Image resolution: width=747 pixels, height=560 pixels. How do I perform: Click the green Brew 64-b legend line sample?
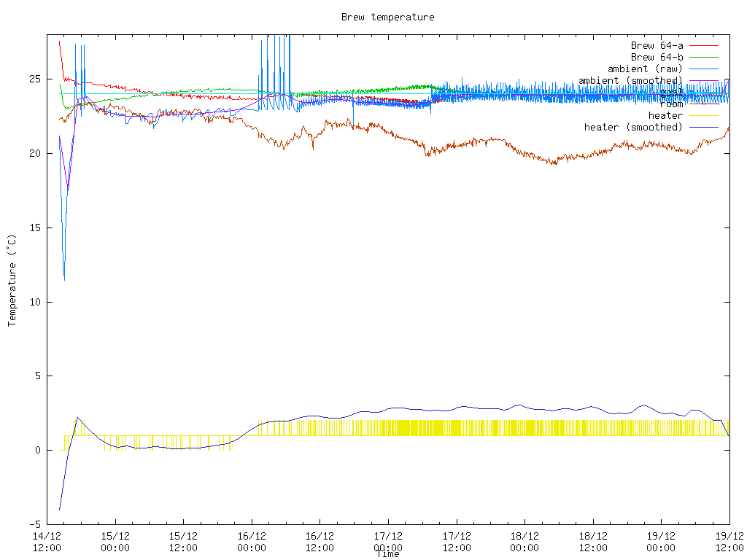[x=704, y=57]
